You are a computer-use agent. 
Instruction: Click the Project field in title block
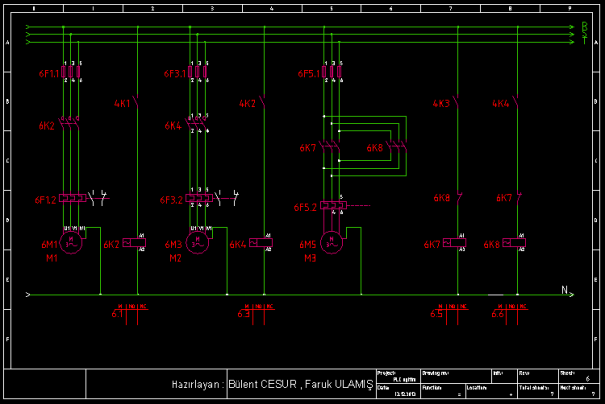pyautogui.click(x=398, y=376)
